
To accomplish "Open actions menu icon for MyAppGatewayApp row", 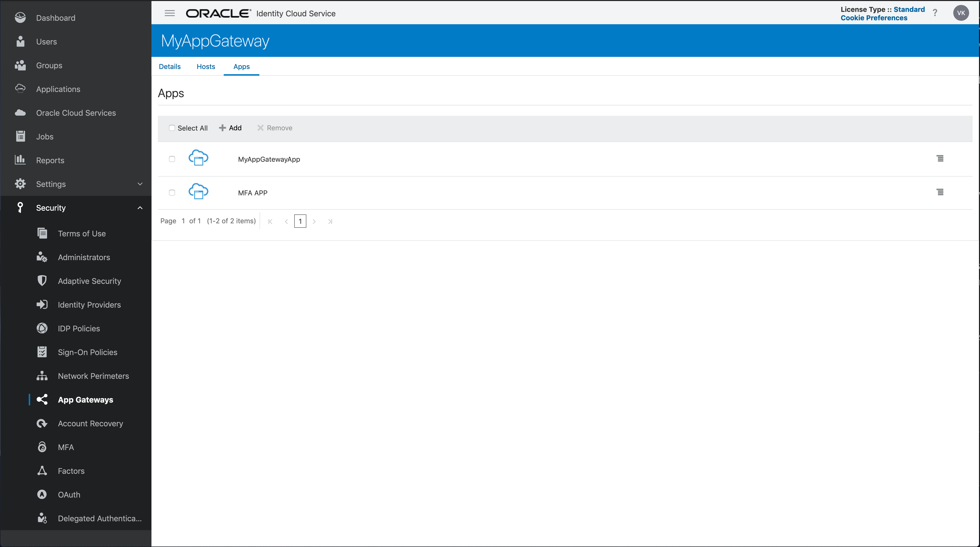I will (x=940, y=159).
